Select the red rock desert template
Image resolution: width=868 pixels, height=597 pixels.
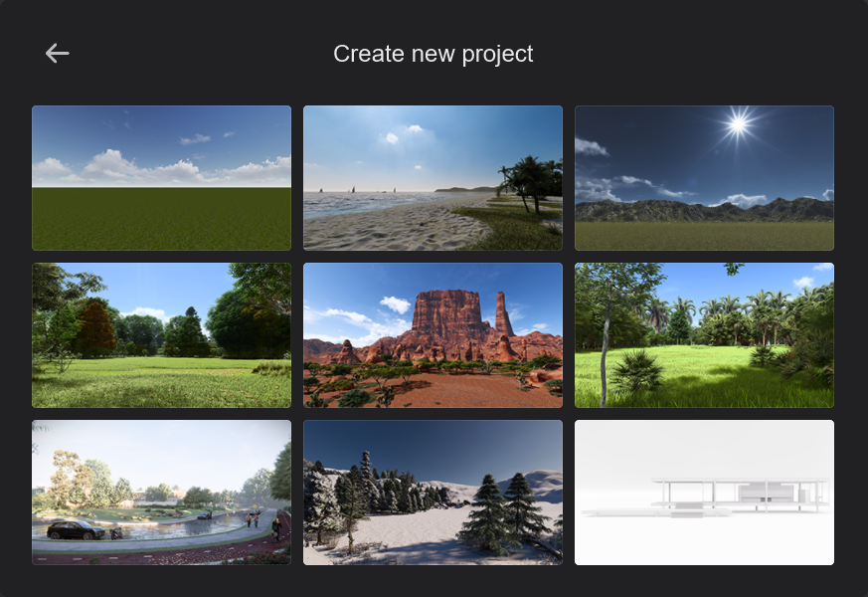coord(433,335)
